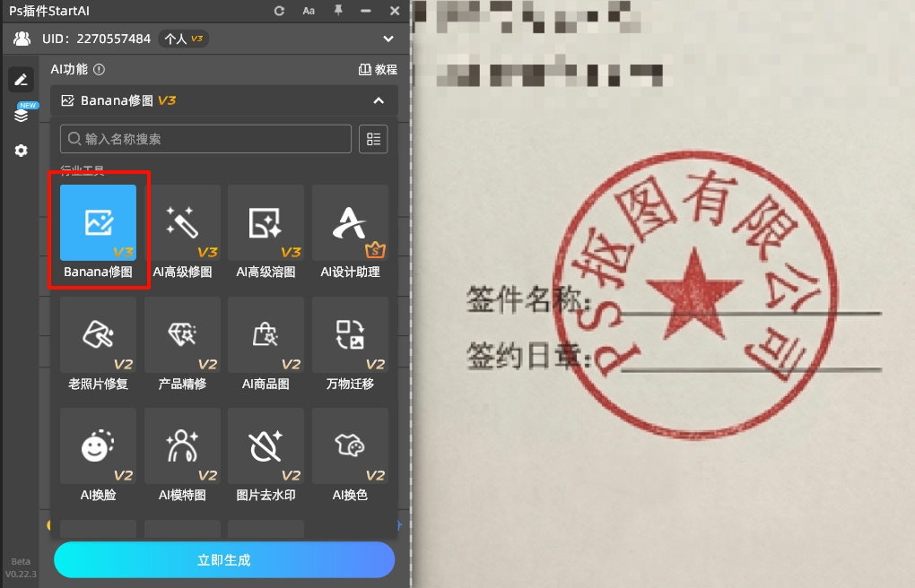Open the 教程 tutorial link
The image size is (915, 588).
(x=378, y=69)
